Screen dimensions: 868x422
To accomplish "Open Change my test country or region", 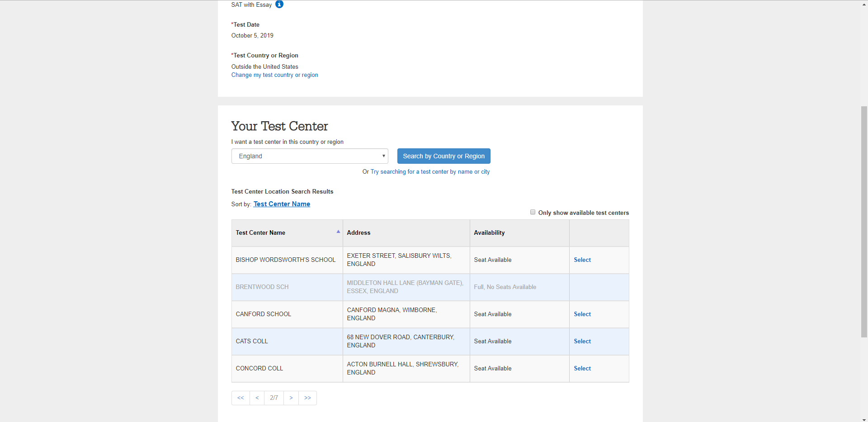I will pos(274,75).
